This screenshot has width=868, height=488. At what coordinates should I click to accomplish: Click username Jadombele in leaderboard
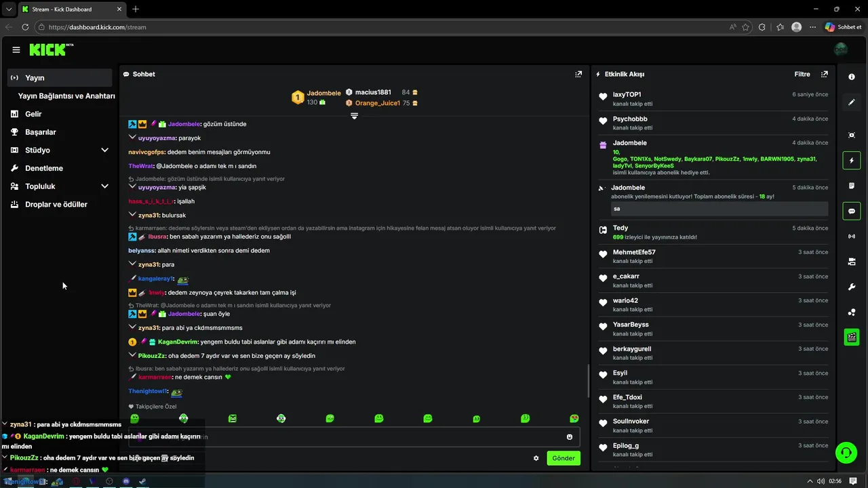(324, 93)
